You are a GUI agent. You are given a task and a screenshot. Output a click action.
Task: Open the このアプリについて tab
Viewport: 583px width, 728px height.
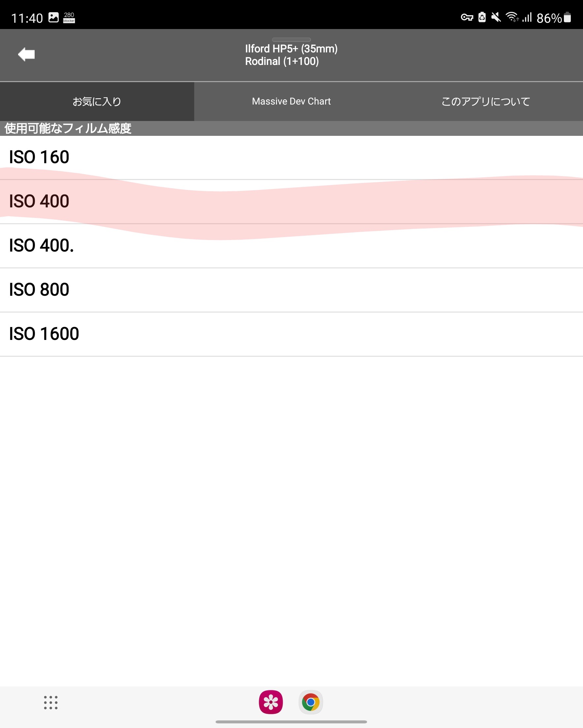point(485,101)
